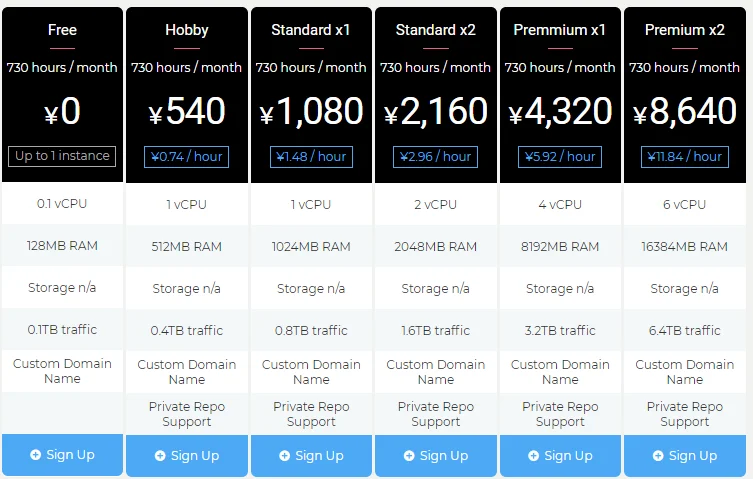Select the Free plan title
The image size is (753, 479).
(62, 30)
